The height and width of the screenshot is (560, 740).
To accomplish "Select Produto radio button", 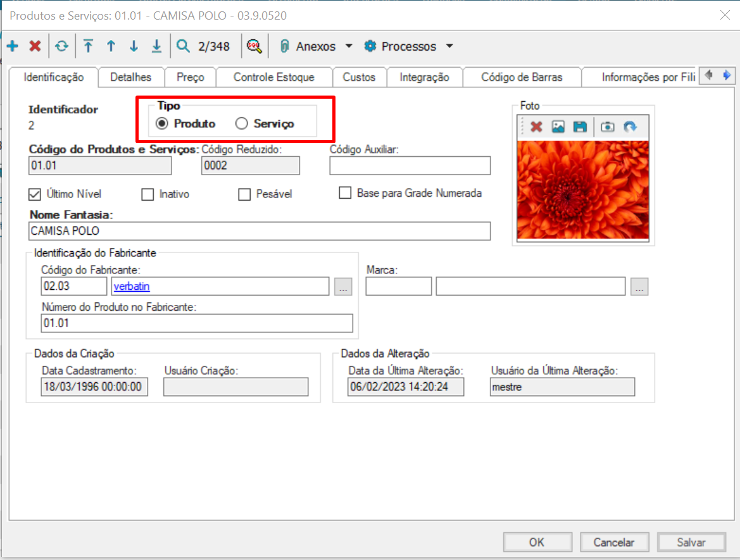I will (162, 123).
